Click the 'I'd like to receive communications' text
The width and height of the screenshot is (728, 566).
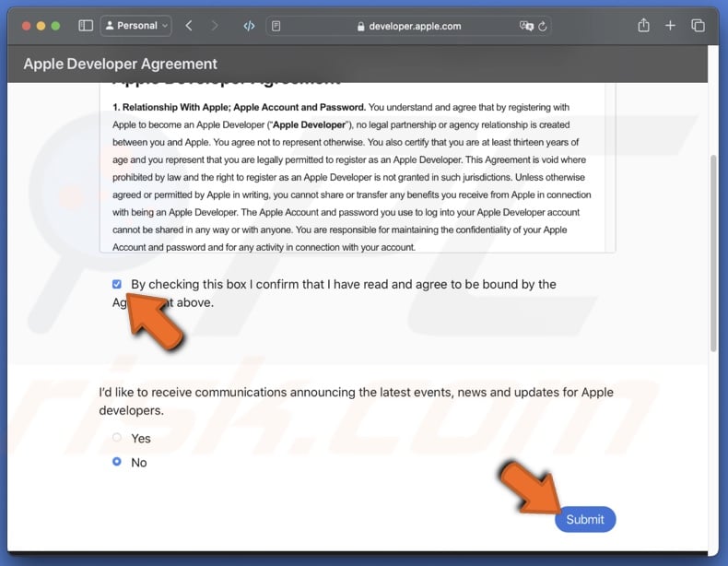coord(356,401)
